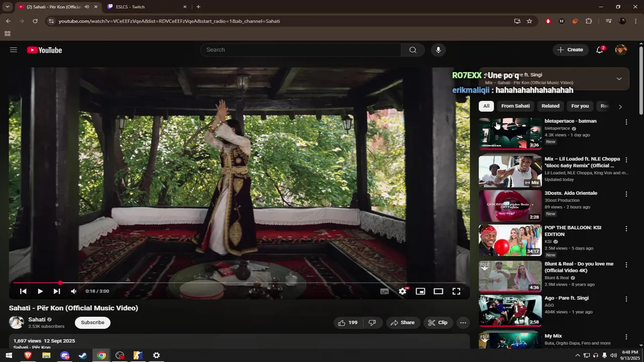
Task: View site information in address bar
Action: (50, 21)
